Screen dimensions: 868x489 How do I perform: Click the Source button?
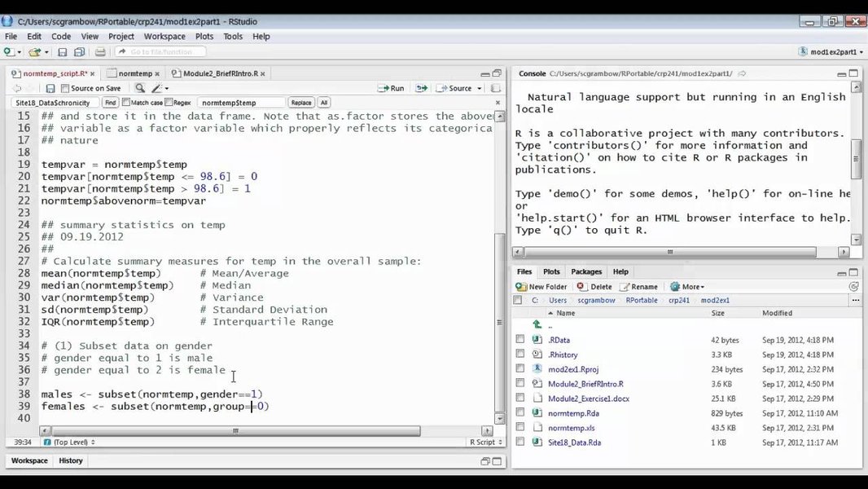click(454, 88)
